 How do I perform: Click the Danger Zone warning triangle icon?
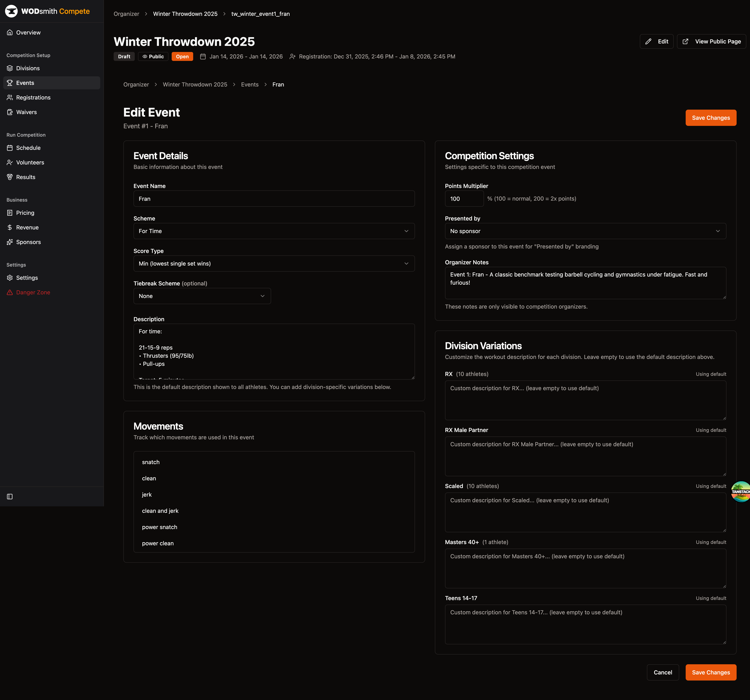[x=10, y=293]
